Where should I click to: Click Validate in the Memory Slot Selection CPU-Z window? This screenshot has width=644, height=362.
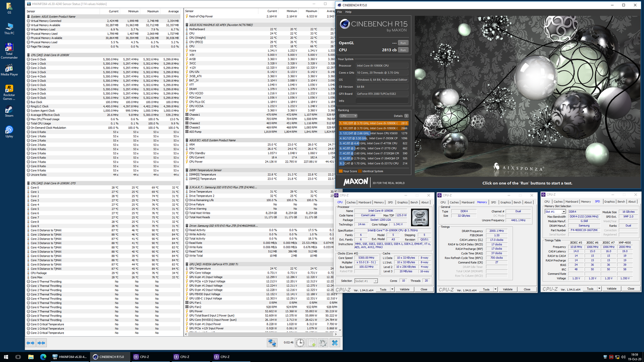tap(611, 289)
